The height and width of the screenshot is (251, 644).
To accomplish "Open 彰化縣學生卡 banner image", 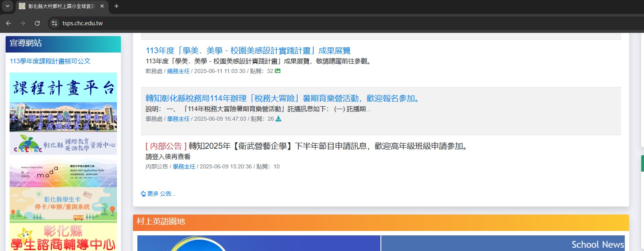I will 63,204.
